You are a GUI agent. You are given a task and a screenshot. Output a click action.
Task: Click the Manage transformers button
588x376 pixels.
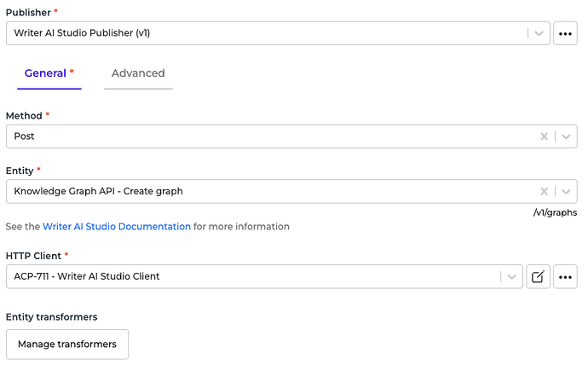click(x=67, y=344)
